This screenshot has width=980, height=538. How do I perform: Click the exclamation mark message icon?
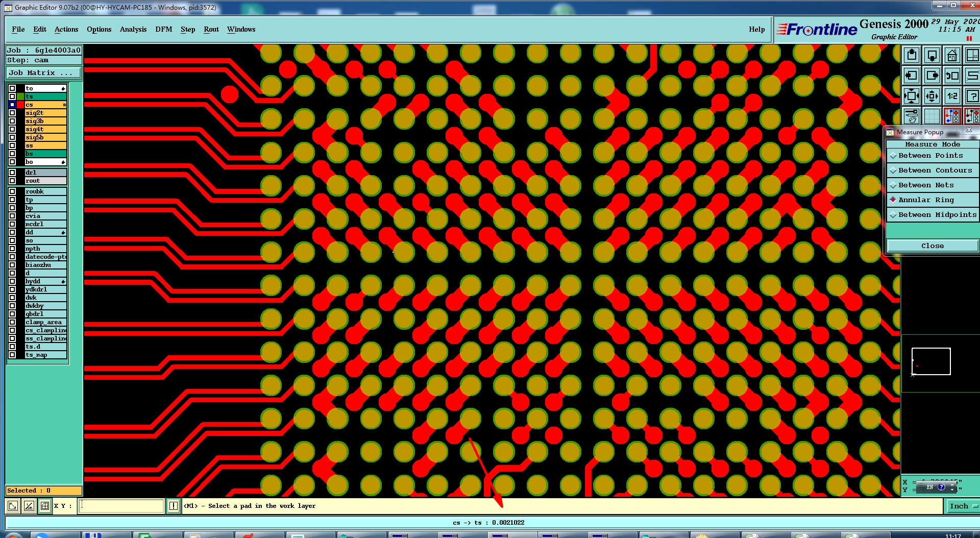[174, 506]
